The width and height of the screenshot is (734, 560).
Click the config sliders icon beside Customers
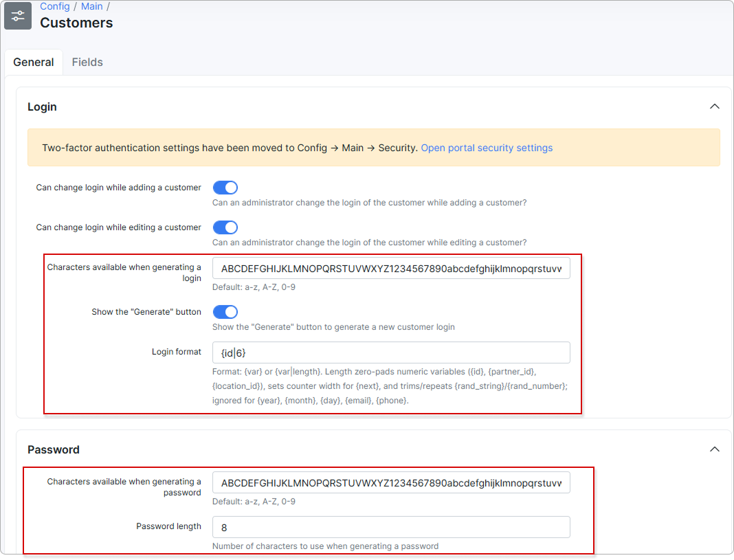tap(18, 15)
